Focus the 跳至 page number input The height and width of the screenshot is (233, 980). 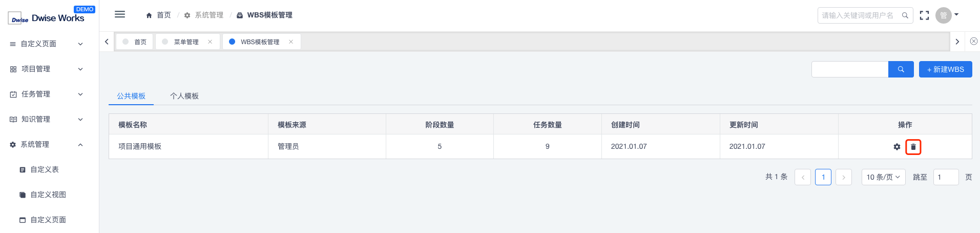tap(946, 177)
